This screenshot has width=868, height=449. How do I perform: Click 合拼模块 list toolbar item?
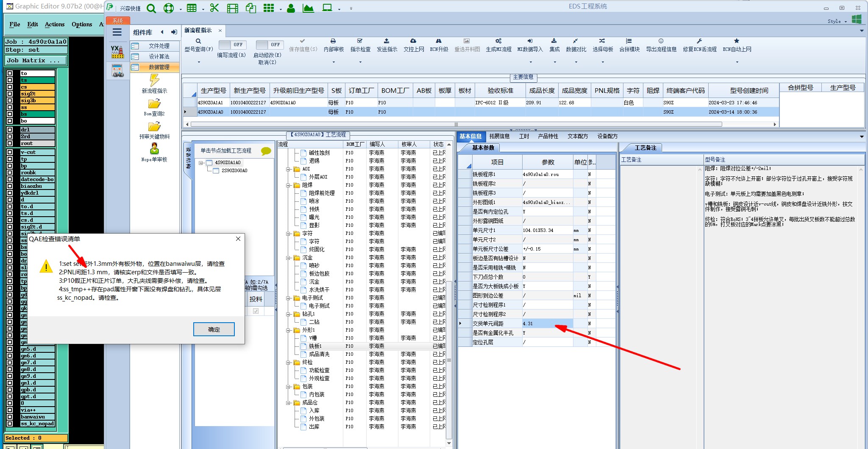629,45
